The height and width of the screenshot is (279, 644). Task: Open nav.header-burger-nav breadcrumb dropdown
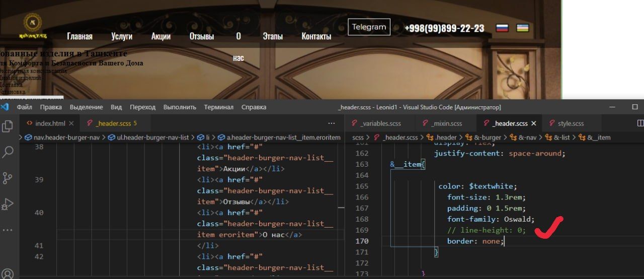pyautogui.click(x=63, y=137)
